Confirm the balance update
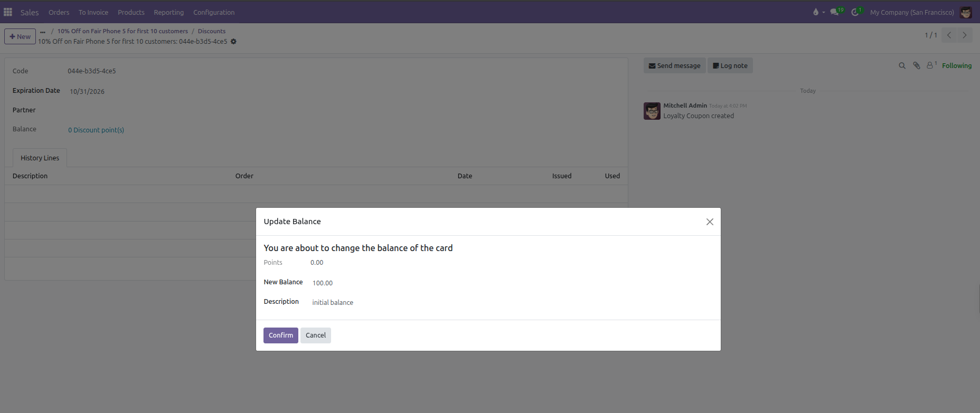 click(281, 335)
